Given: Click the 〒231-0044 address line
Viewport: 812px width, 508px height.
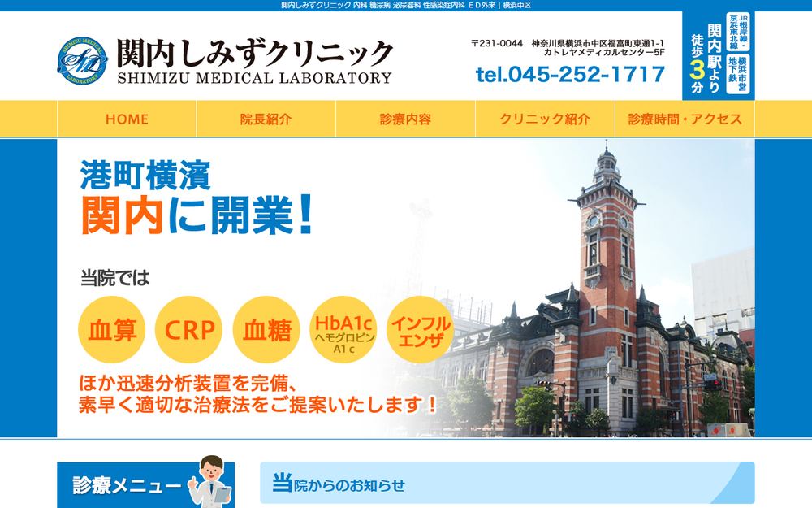Looking at the screenshot, I should click(568, 44).
